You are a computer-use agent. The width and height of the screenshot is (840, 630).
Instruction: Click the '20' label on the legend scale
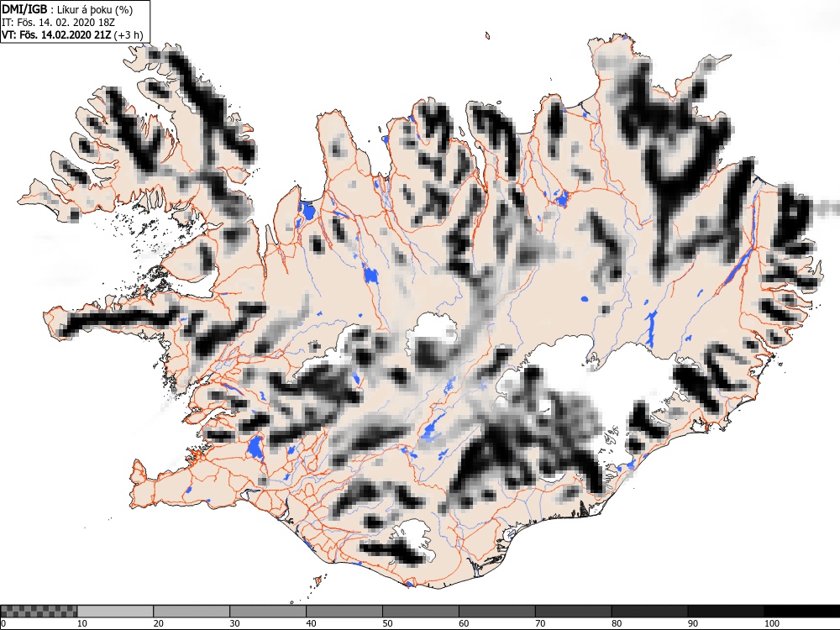click(159, 623)
